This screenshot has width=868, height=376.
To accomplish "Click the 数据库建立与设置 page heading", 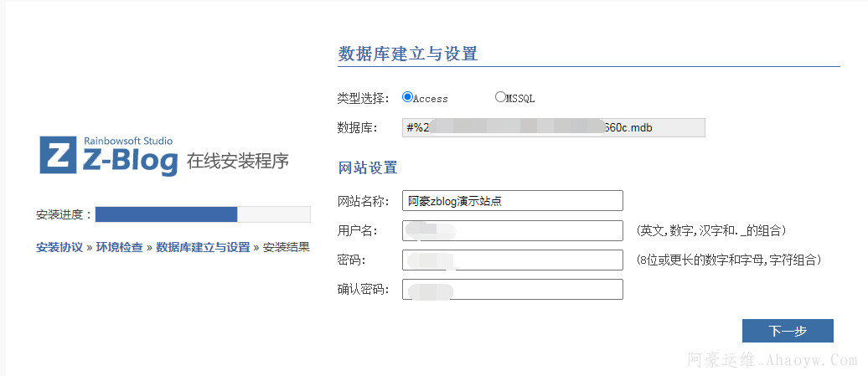I will click(407, 54).
